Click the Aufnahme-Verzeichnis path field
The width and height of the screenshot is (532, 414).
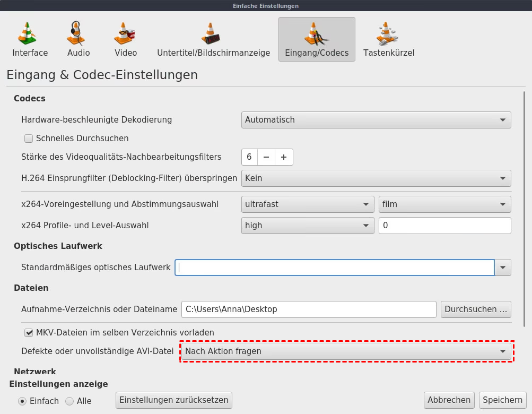click(x=309, y=309)
